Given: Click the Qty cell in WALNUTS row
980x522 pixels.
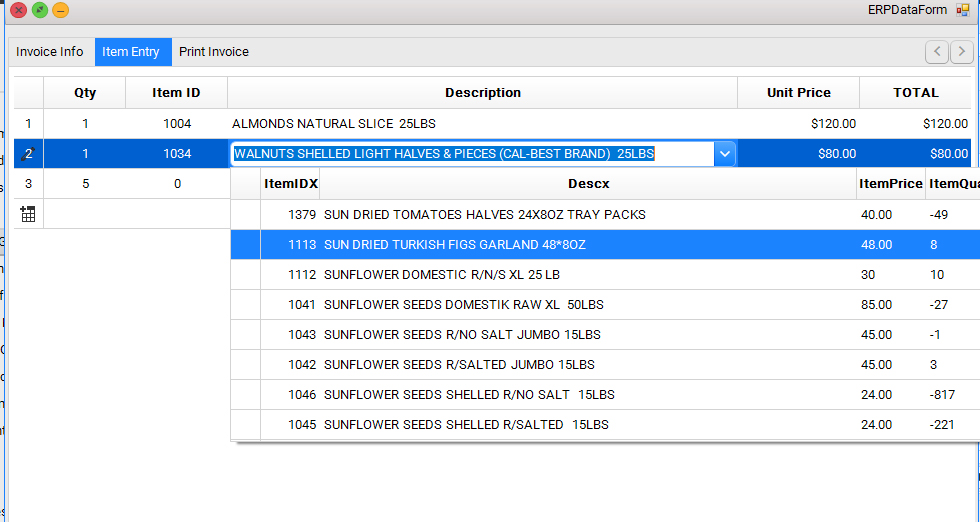Looking at the screenshot, I should point(85,154).
